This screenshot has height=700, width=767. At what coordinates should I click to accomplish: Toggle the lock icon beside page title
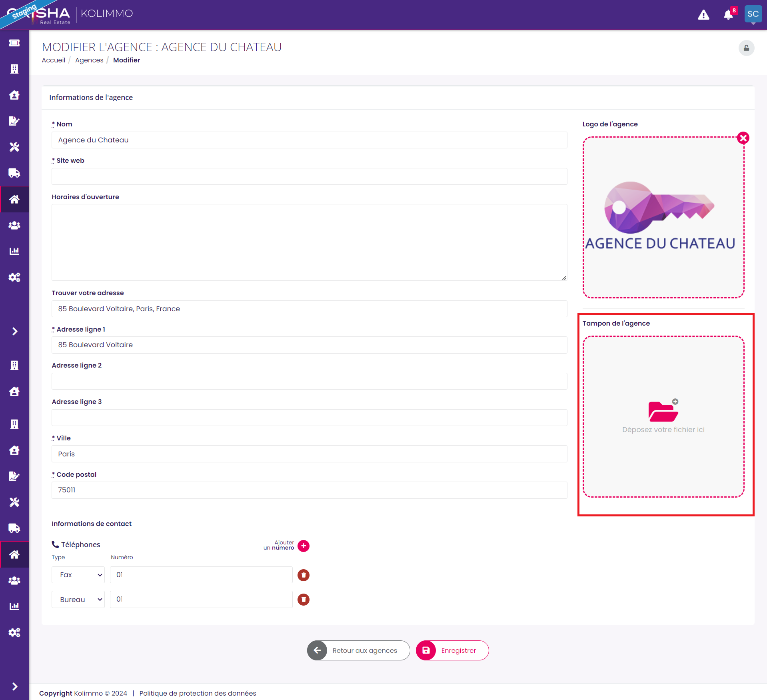(746, 48)
